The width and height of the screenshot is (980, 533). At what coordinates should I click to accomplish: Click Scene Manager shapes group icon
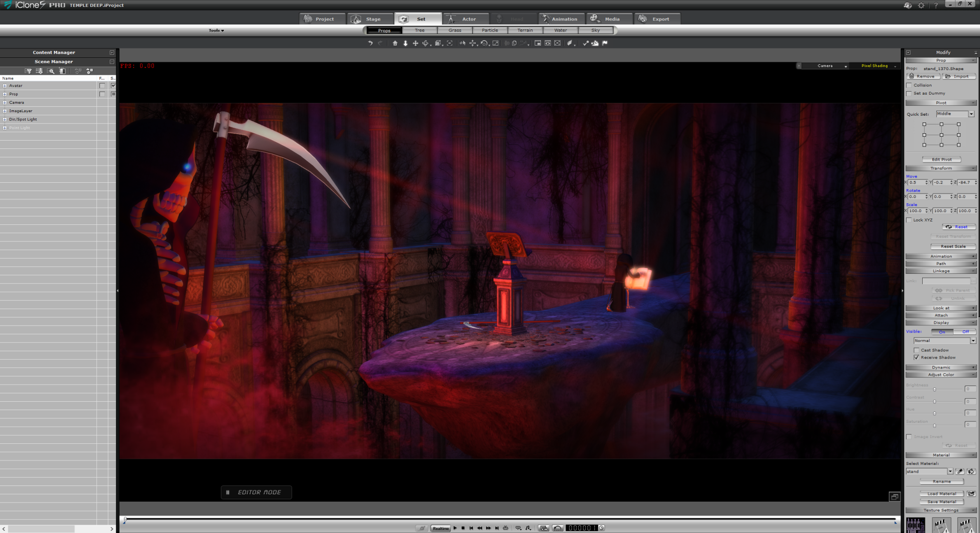(x=89, y=71)
